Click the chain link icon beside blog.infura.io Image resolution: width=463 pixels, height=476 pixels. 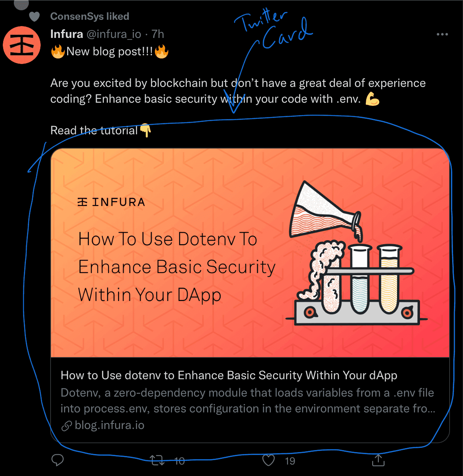tap(67, 426)
